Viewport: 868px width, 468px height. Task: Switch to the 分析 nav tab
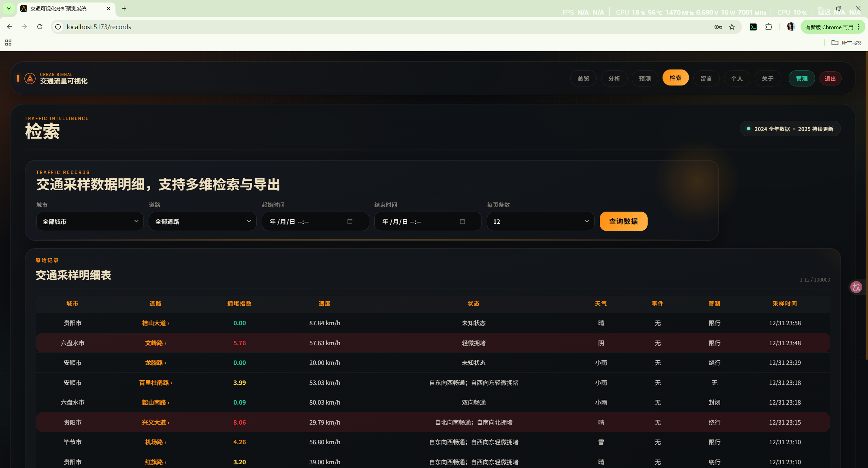pos(614,78)
